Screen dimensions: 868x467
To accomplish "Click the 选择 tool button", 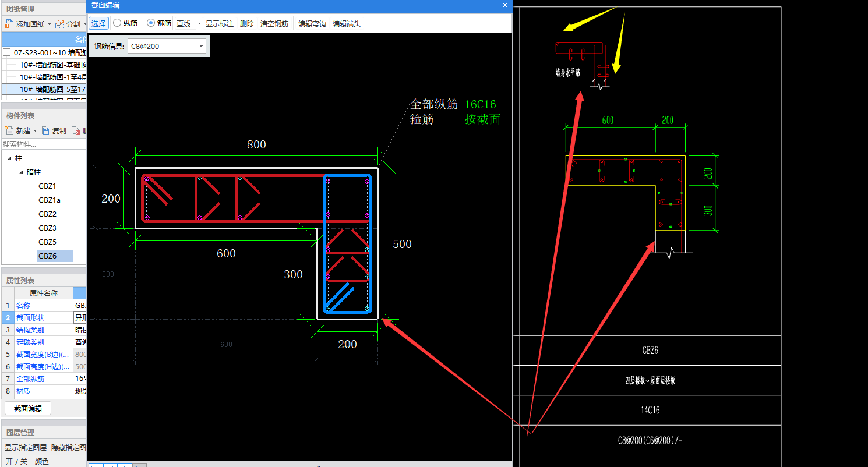I will (x=98, y=24).
